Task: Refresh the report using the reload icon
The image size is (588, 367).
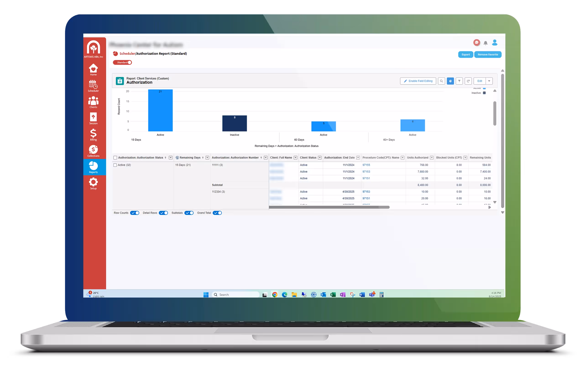Action: tap(468, 81)
